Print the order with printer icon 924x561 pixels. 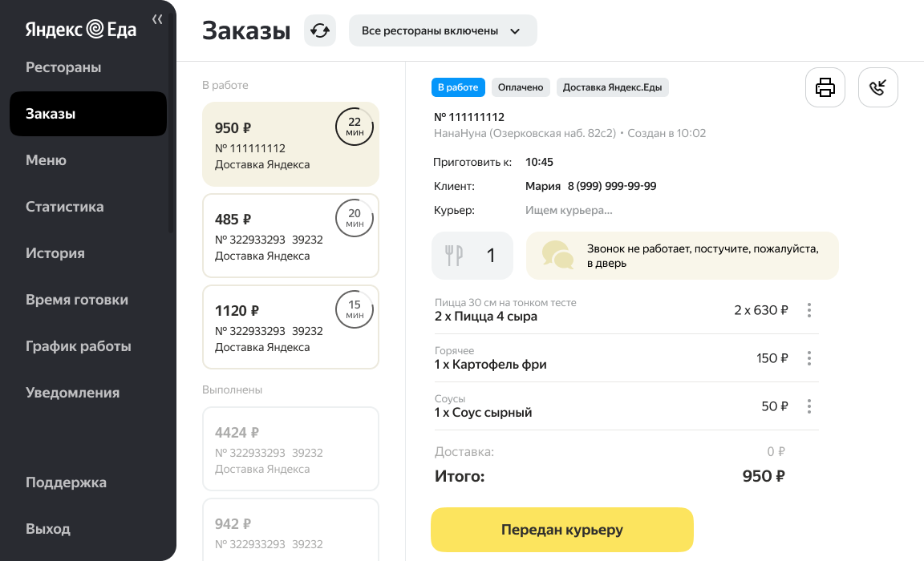[825, 87]
